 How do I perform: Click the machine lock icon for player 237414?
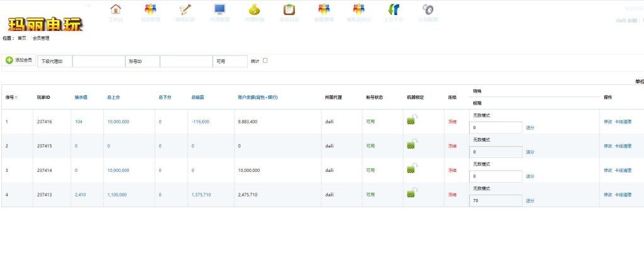coord(412,168)
